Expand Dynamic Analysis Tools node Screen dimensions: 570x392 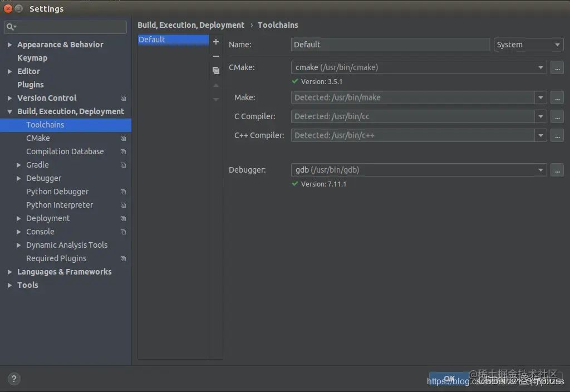tap(18, 246)
